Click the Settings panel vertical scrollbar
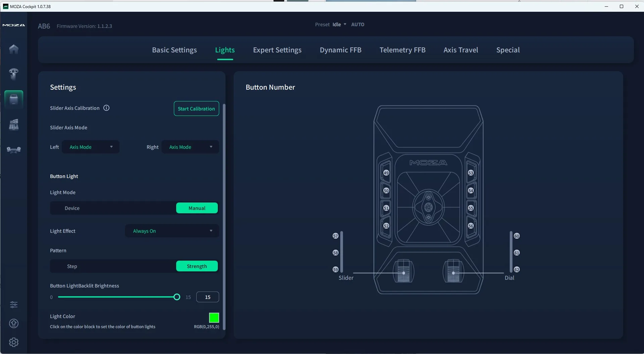This screenshot has height=354, width=644. pos(224,217)
